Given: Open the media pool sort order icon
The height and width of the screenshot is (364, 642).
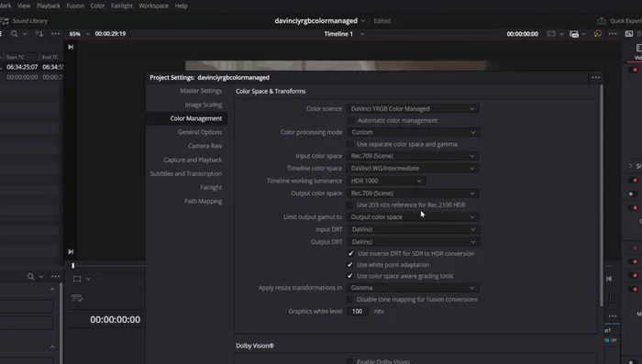Looking at the screenshot, I should [39, 34].
